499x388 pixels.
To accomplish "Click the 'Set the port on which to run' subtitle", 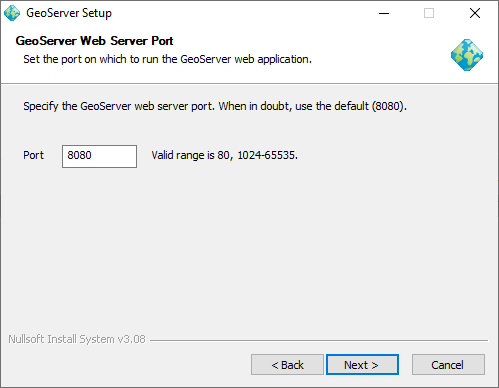I will [x=167, y=59].
